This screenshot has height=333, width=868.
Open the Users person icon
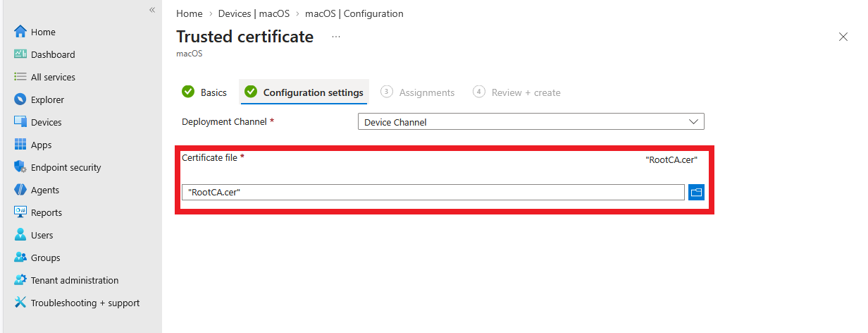pos(20,235)
